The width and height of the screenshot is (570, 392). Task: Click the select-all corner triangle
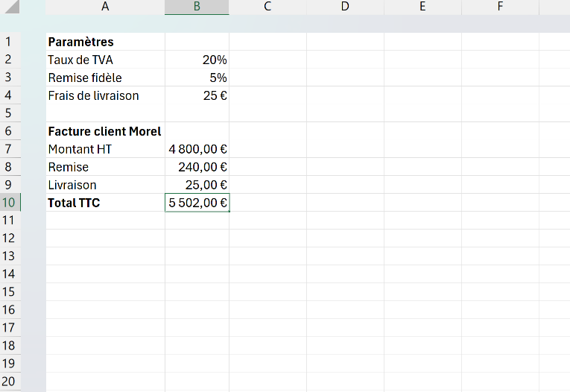click(11, 7)
